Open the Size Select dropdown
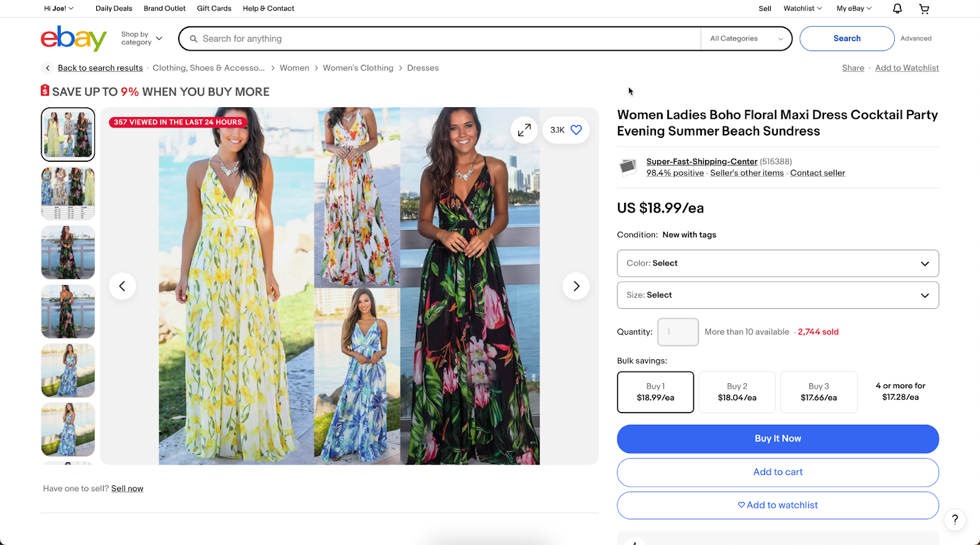980x545 pixels. pyautogui.click(x=777, y=295)
